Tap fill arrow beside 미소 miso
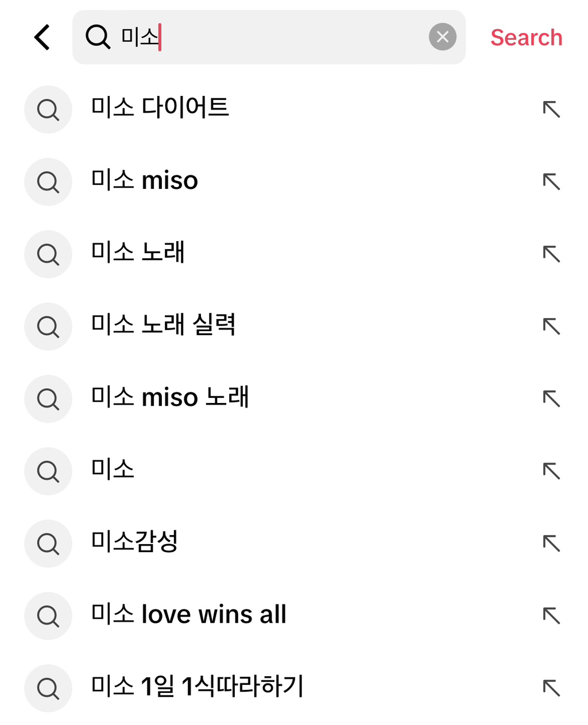 (551, 181)
